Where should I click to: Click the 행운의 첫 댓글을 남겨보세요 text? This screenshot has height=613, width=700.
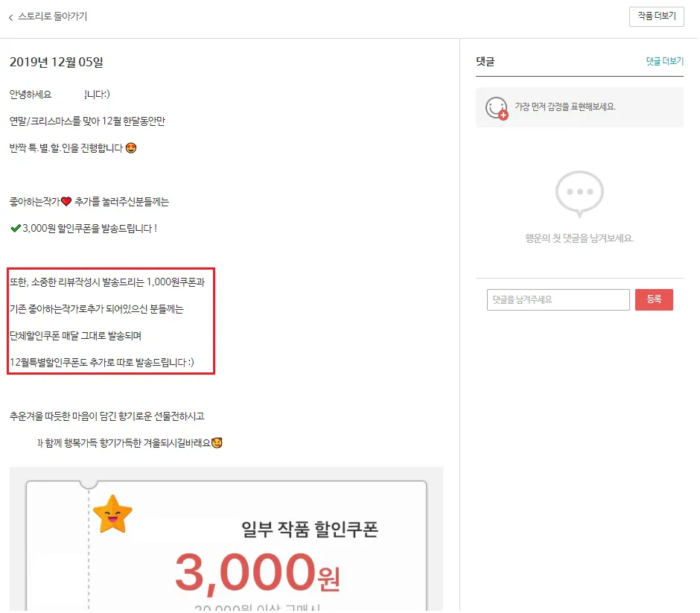pos(581,239)
